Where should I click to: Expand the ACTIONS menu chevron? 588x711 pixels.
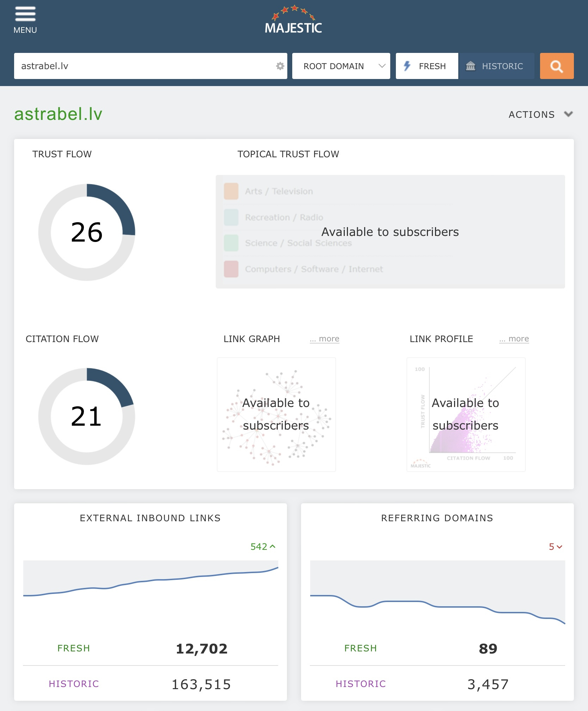coord(568,114)
